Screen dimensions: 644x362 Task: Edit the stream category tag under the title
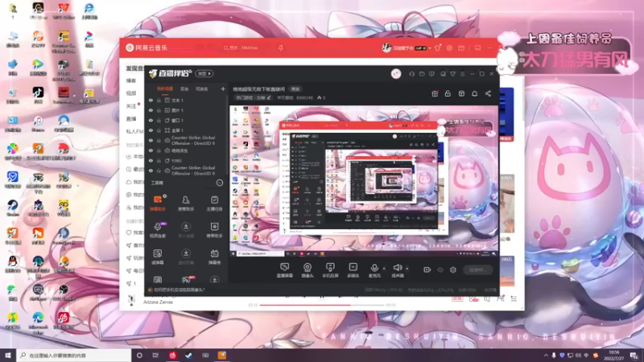253,97
